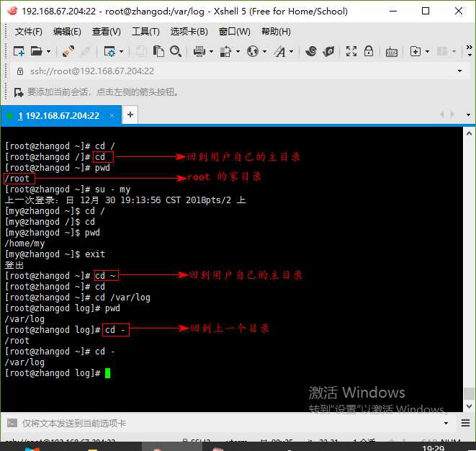
Task: Launch Xagent script icon
Action: 328,52
